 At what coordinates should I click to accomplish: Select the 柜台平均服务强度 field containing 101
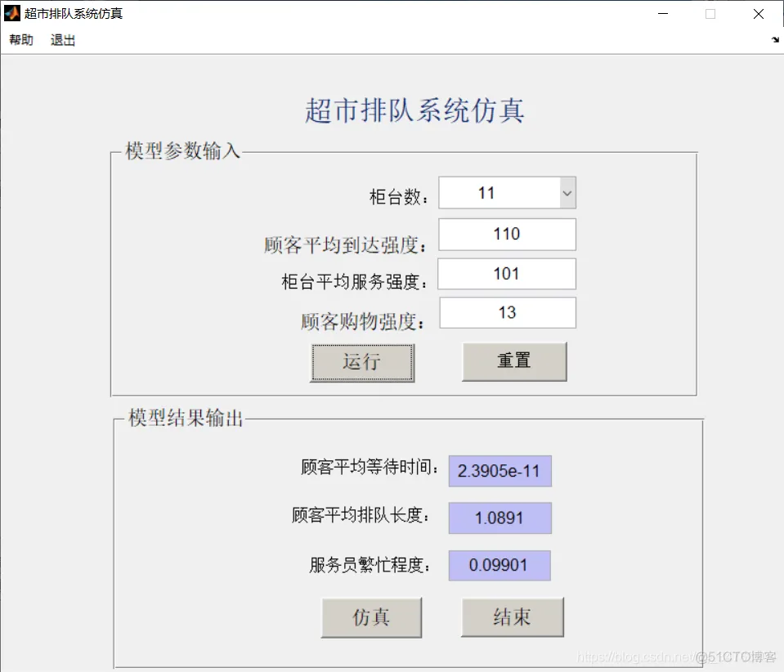[507, 274]
